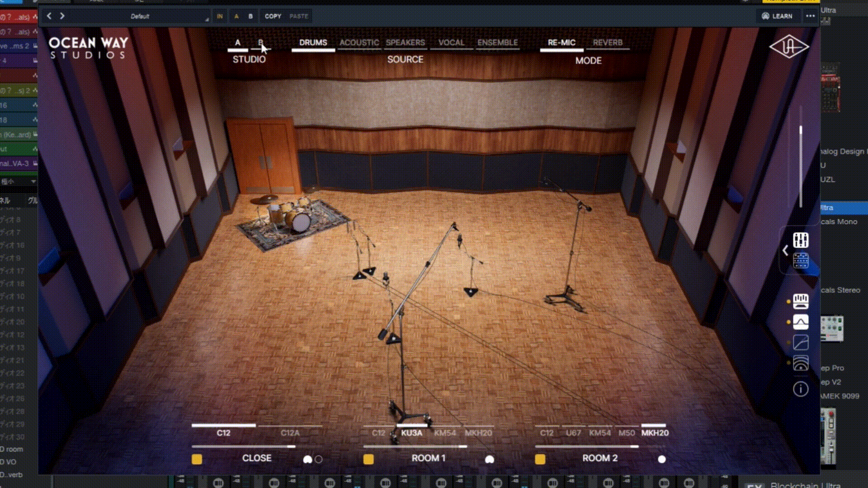
Task: Click the diagonal filter curve icon
Action: tap(801, 343)
